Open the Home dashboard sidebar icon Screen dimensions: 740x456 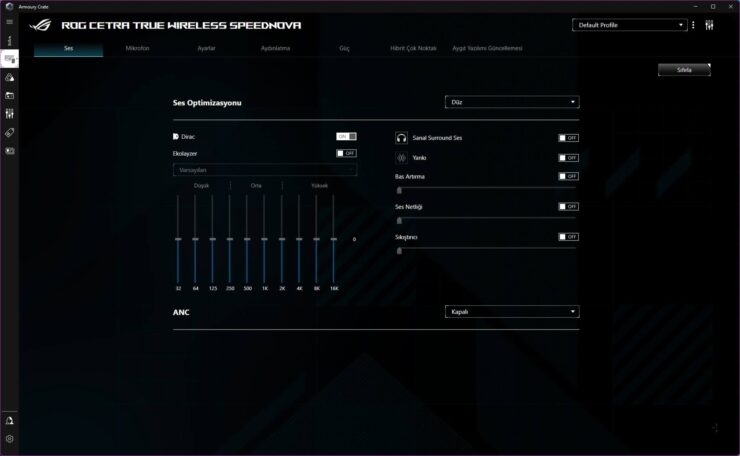coord(9,41)
